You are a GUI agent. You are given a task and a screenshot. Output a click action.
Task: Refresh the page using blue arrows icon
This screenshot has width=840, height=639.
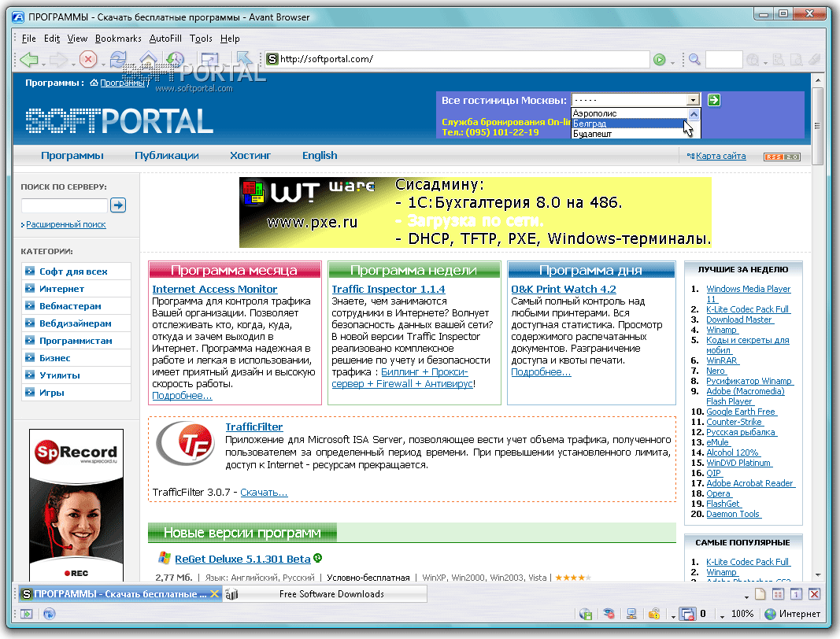click(x=118, y=59)
